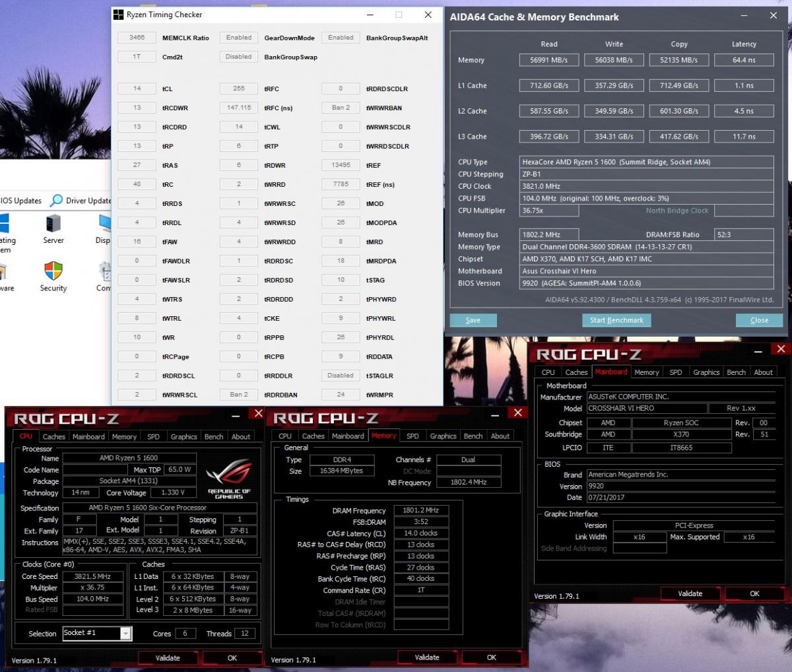Click the MEMCLK Ratio value 3466

pos(137,38)
